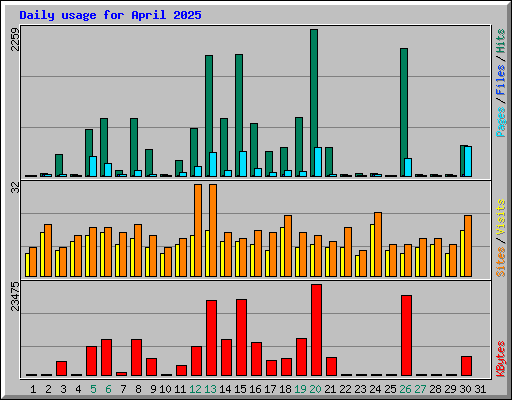Click the KBytes legend label
This screenshot has height=400, width=512.
(501, 359)
